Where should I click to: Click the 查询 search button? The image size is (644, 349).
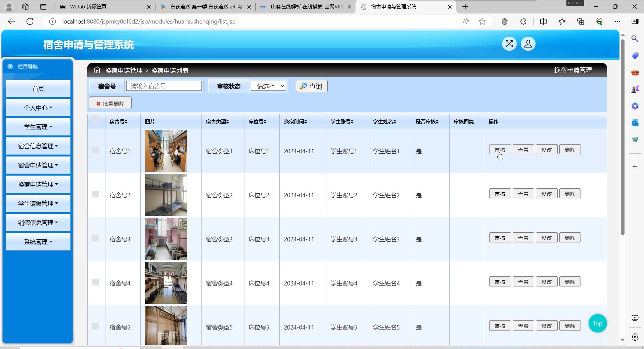click(x=312, y=86)
